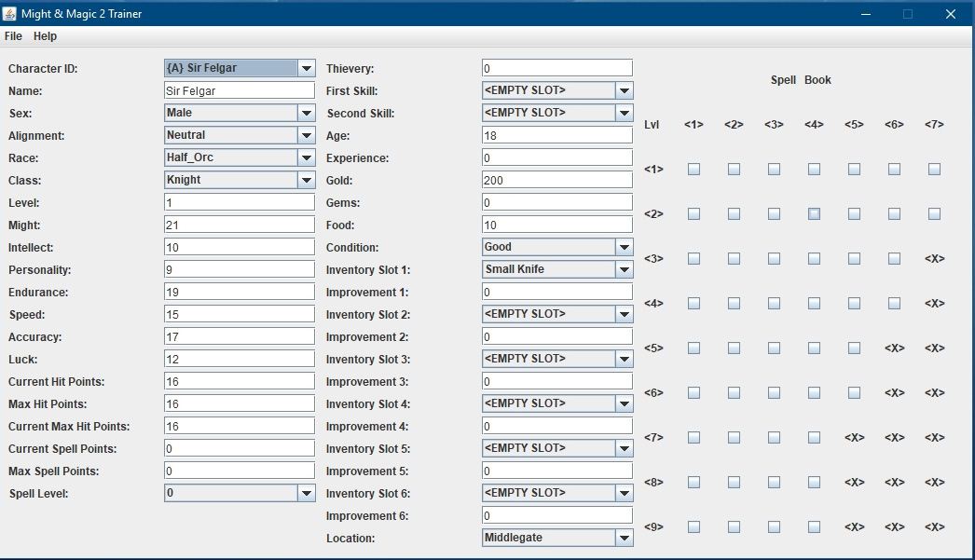The height and width of the screenshot is (560, 975).
Task: Open the File menu
Action: click(13, 36)
